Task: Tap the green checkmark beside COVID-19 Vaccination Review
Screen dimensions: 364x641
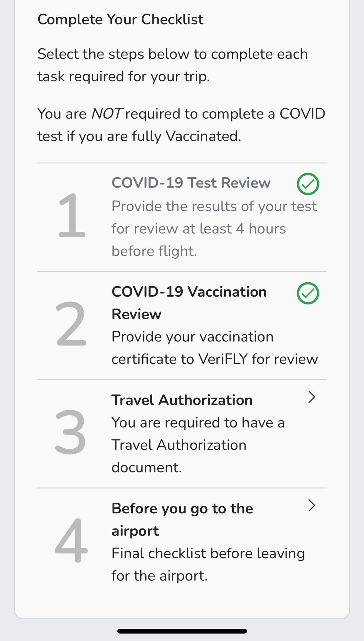Action: click(308, 293)
